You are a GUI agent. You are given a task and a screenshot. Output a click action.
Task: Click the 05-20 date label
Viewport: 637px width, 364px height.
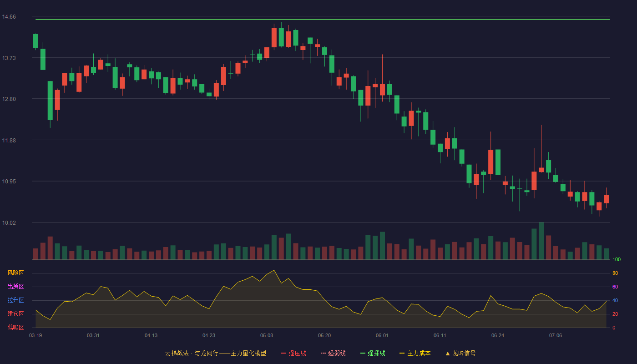[324, 335]
